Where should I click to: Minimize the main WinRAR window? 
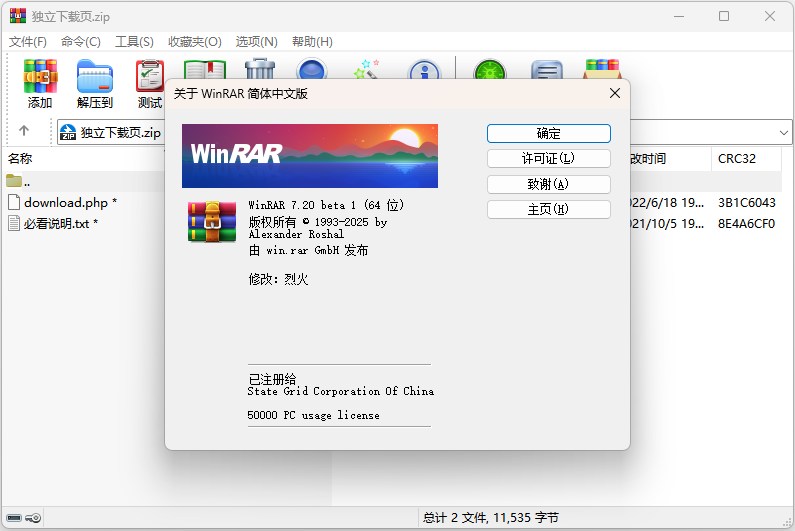[x=679, y=16]
